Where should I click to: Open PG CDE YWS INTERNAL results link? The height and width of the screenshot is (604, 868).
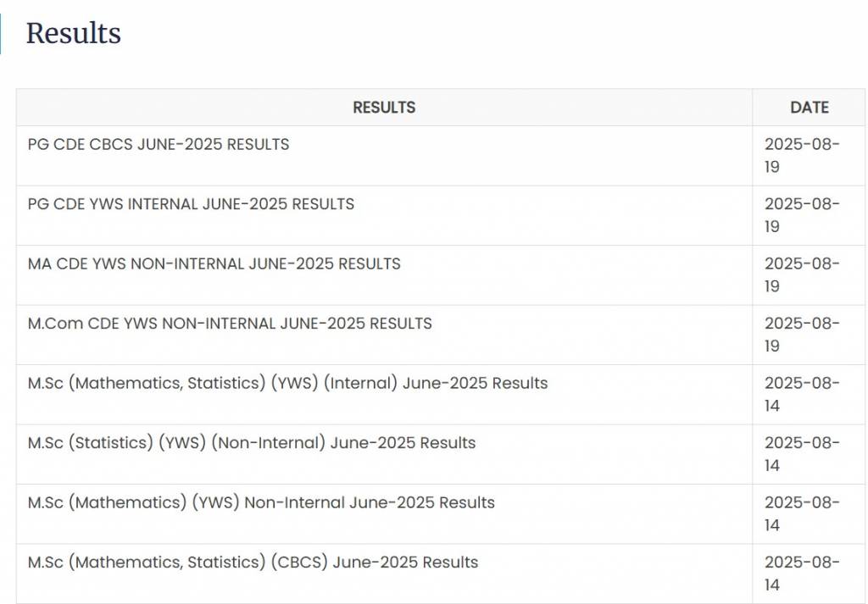click(x=191, y=204)
